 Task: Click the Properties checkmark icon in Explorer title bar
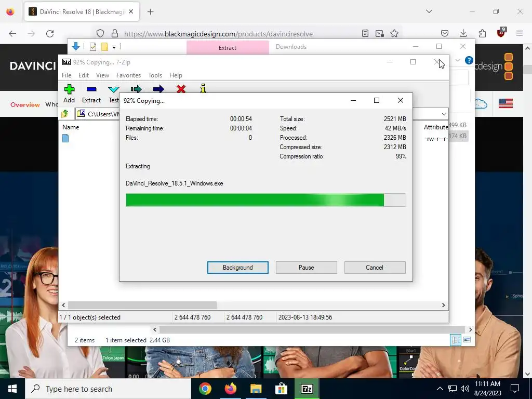(93, 47)
